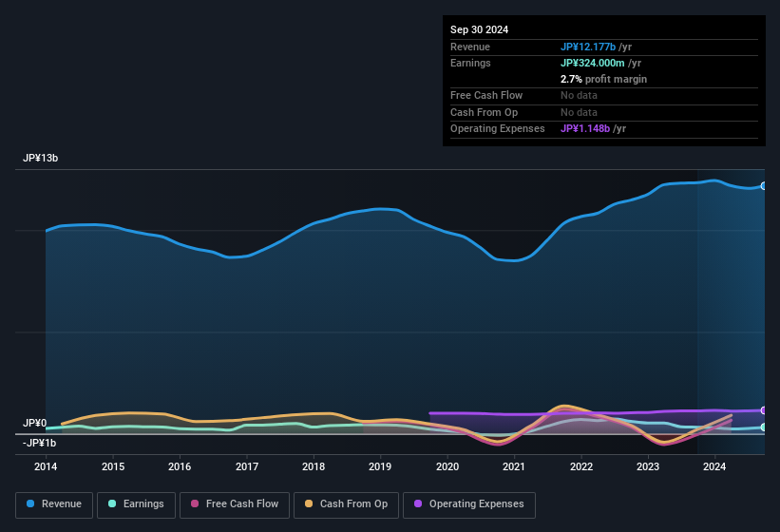Click the 2.7% profit margin text

pos(604,79)
